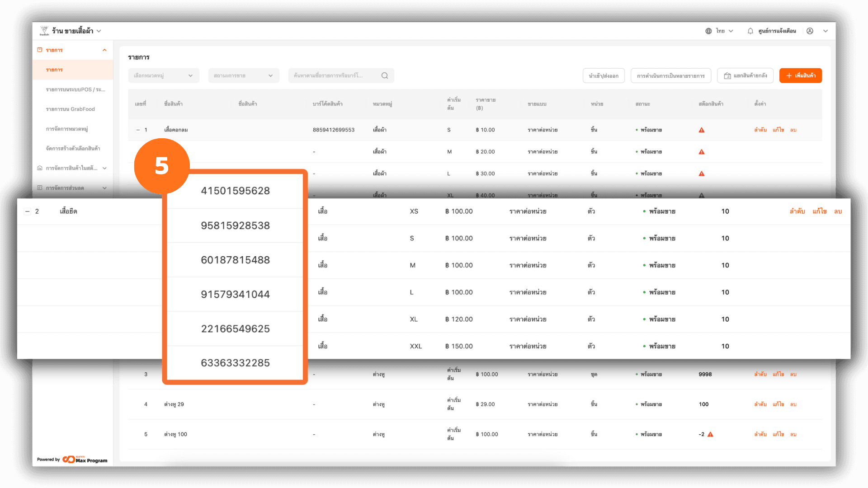This screenshot has width=868, height=488.
Task: Click the globe language icon
Action: click(x=708, y=31)
